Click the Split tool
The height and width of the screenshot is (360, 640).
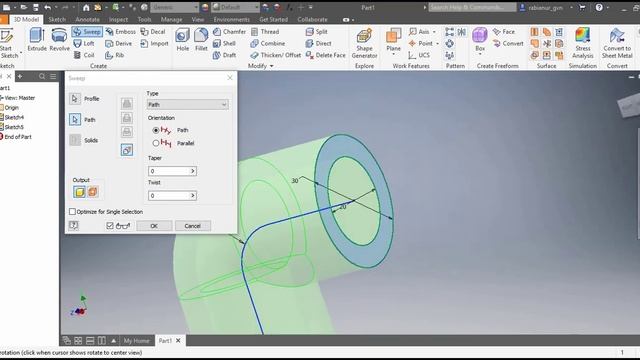point(316,31)
